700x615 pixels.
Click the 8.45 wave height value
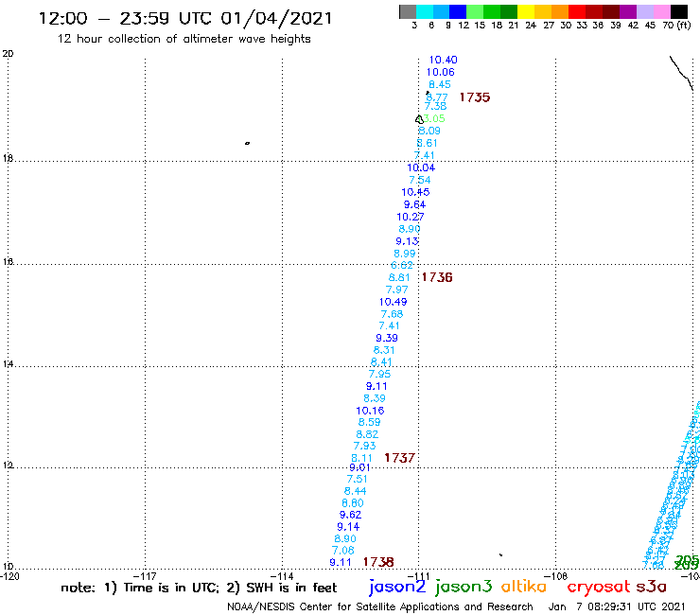pyautogui.click(x=440, y=84)
